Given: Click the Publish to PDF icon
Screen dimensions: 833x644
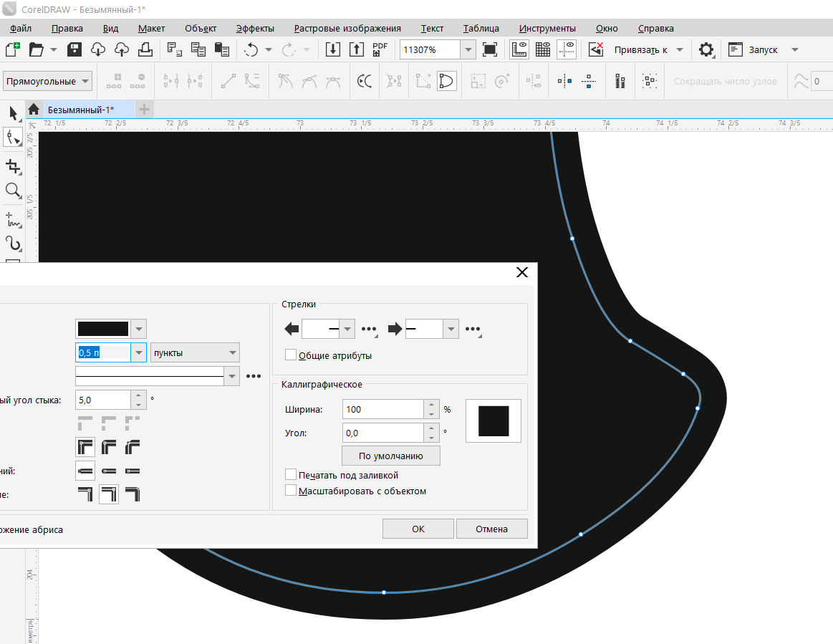Looking at the screenshot, I should pyautogui.click(x=380, y=49).
